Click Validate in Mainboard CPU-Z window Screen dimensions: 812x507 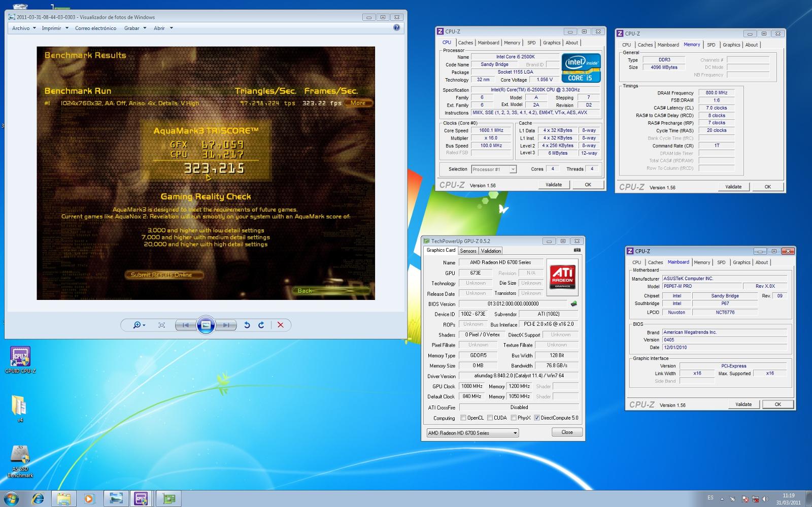click(743, 404)
